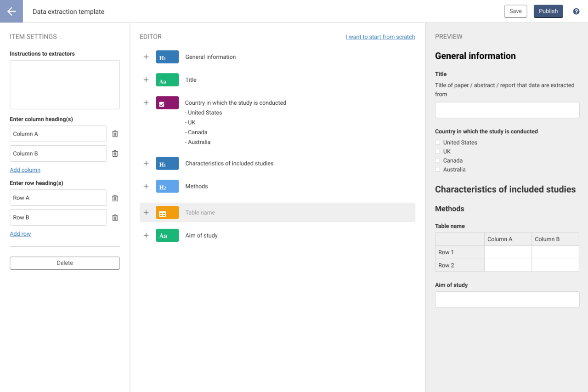This screenshot has width=588, height=392.
Task: Click Add column link
Action: pyautogui.click(x=25, y=170)
